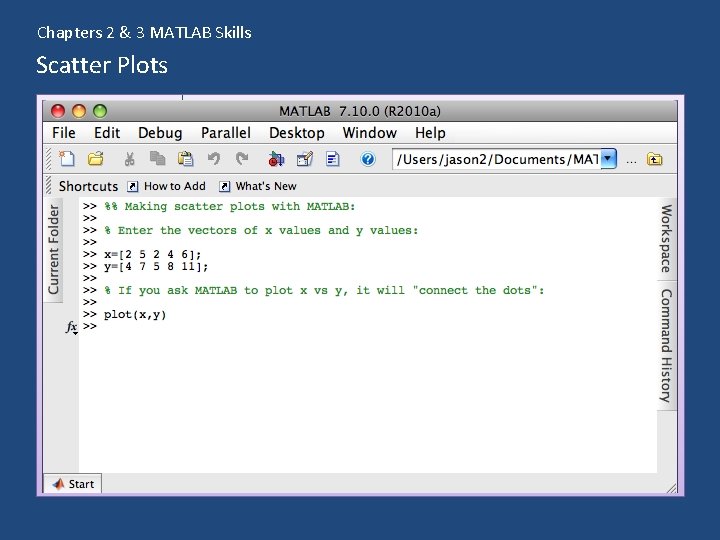This screenshot has width=720, height=540.
Task: Click the 'connect the dots' comment line
Action: coord(324,291)
